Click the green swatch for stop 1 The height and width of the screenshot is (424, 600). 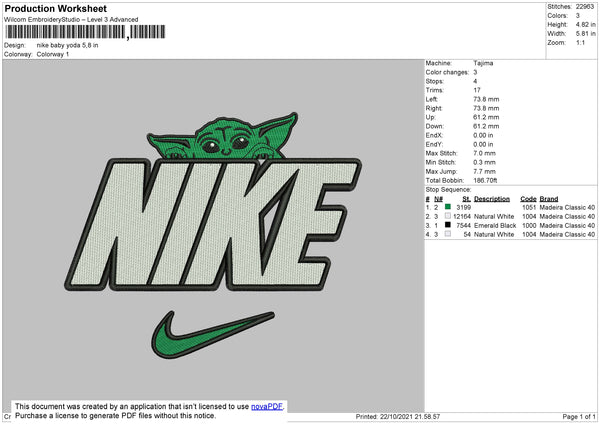click(448, 207)
